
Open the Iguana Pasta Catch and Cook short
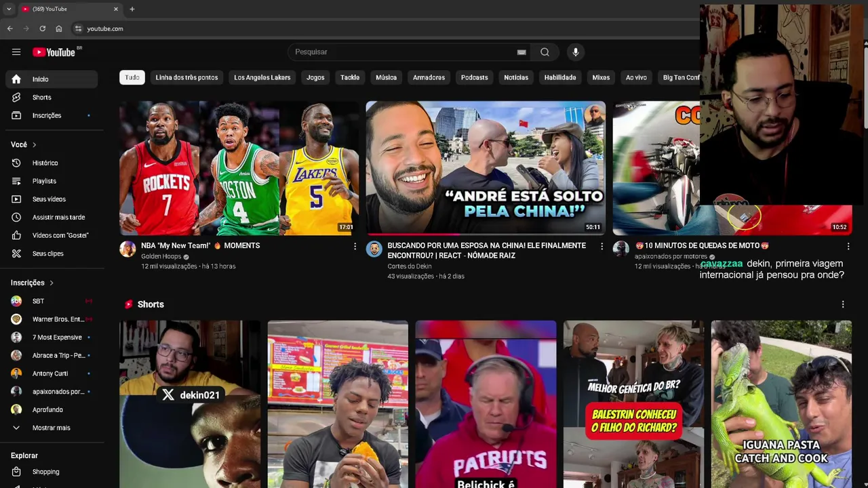tap(781, 404)
